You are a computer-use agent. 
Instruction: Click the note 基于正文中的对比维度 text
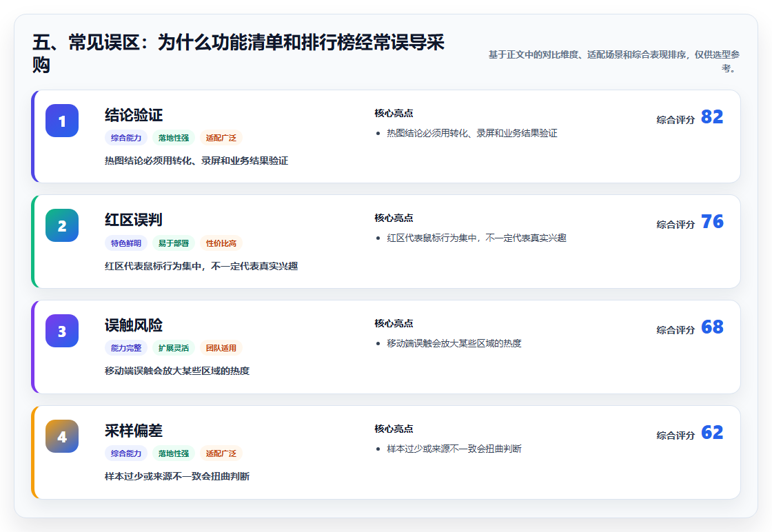click(x=614, y=61)
